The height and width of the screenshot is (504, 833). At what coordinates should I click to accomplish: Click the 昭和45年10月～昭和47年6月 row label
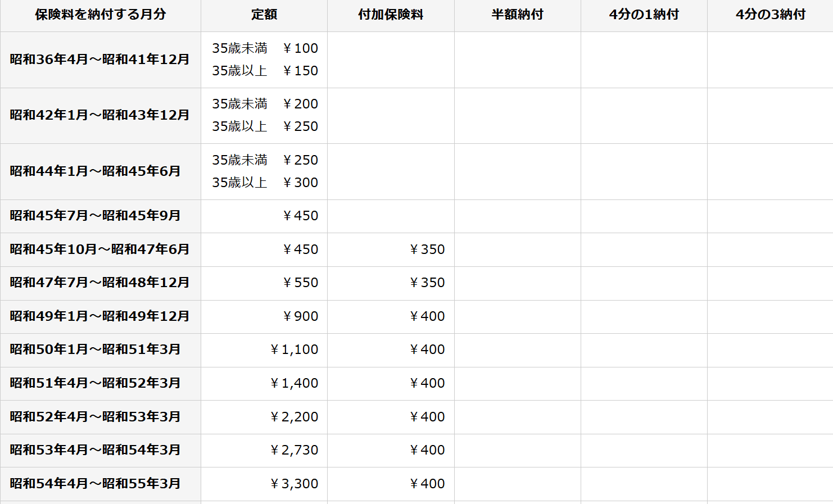99,249
